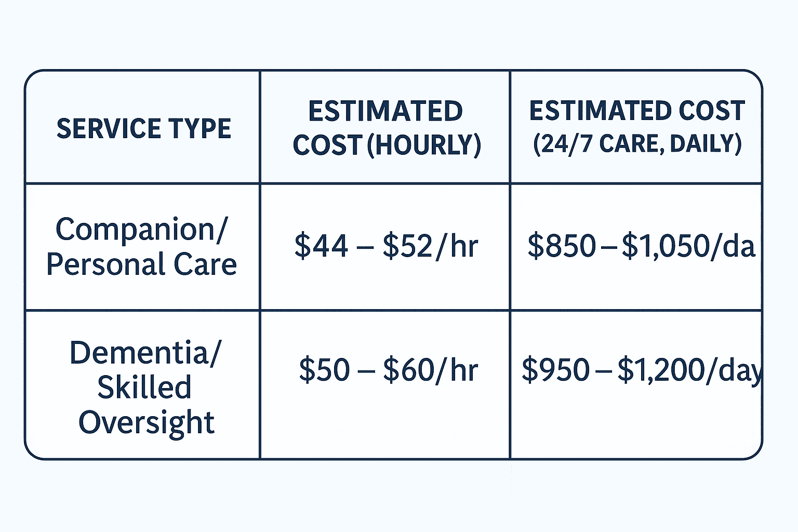Click the ESTIMATED COST 24/7 CARE, DAILY header
798x532 pixels.
(x=637, y=127)
